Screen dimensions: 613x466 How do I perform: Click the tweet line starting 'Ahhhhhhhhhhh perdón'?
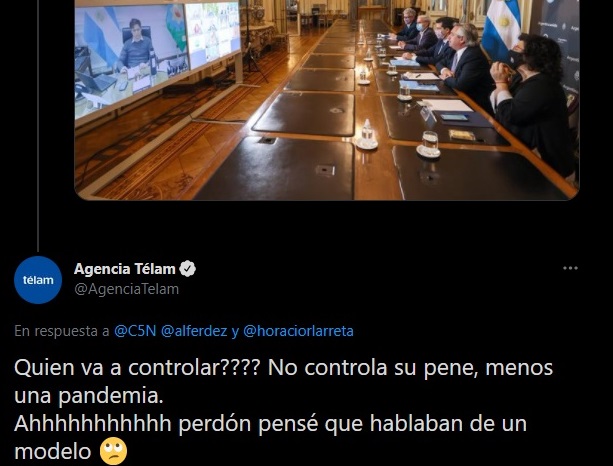coord(270,424)
